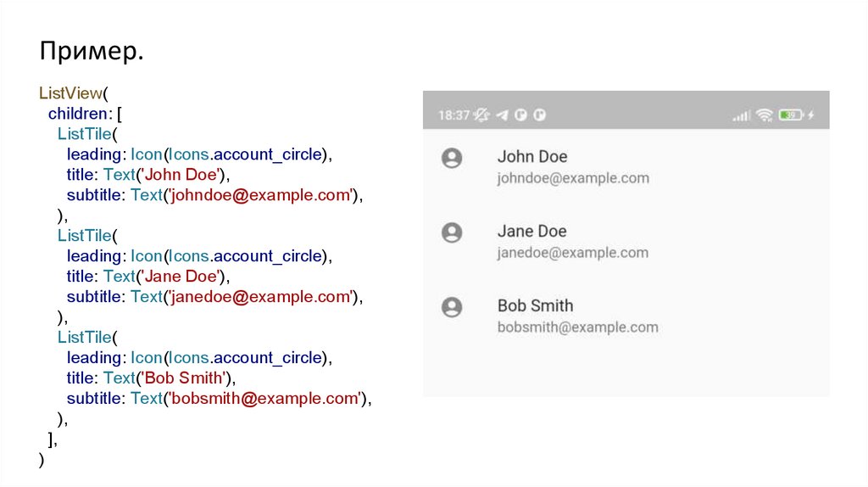Select the Jane Doe name in the phone list
The image size is (868, 487).
[532, 232]
